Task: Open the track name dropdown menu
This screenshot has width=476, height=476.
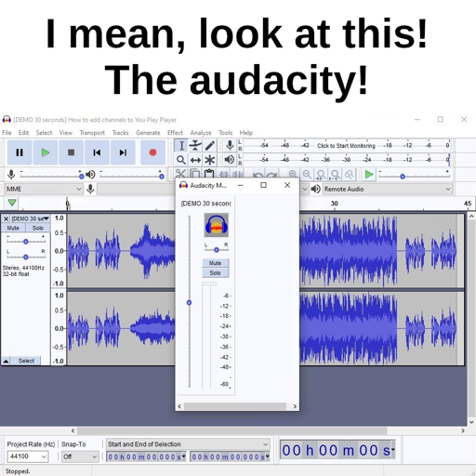Action: click(31, 218)
